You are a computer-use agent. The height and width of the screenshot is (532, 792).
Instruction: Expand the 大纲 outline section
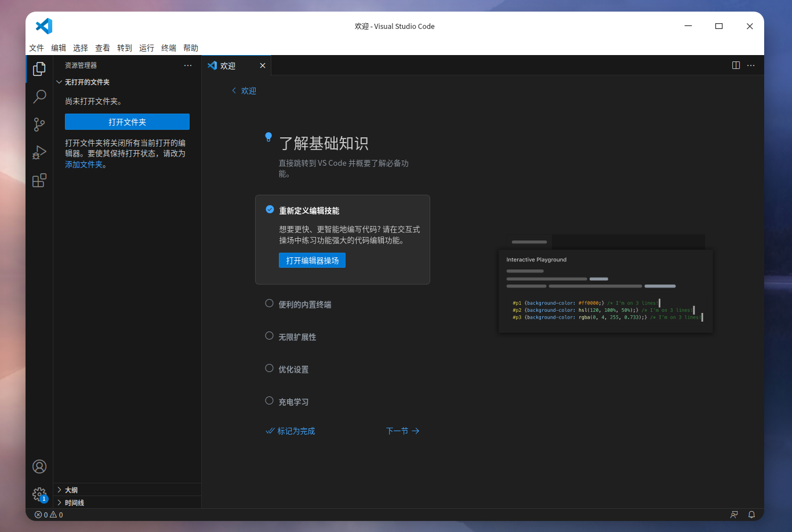click(71, 490)
